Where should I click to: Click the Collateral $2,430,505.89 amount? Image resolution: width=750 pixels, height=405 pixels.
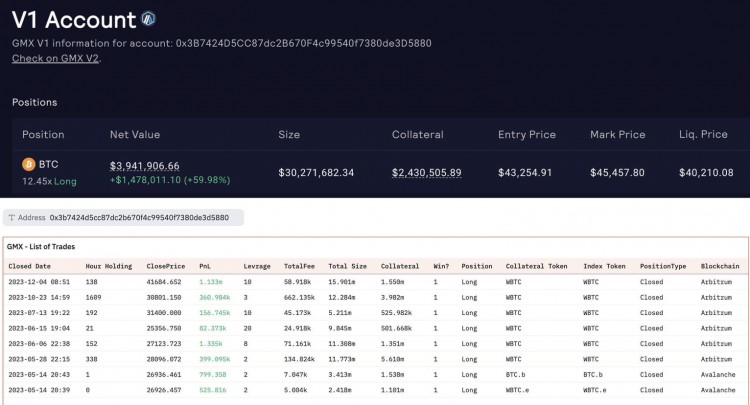(427, 173)
